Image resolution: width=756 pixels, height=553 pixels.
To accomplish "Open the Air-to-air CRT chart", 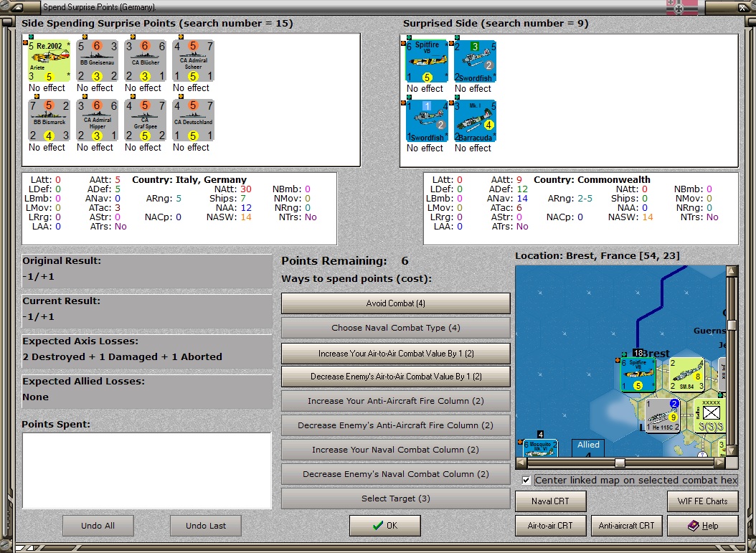I will (x=551, y=526).
